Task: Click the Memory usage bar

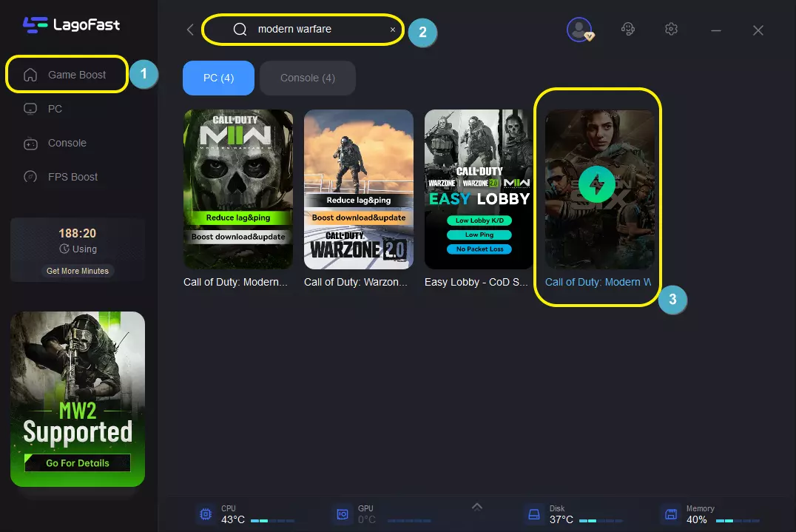Action: (738, 521)
